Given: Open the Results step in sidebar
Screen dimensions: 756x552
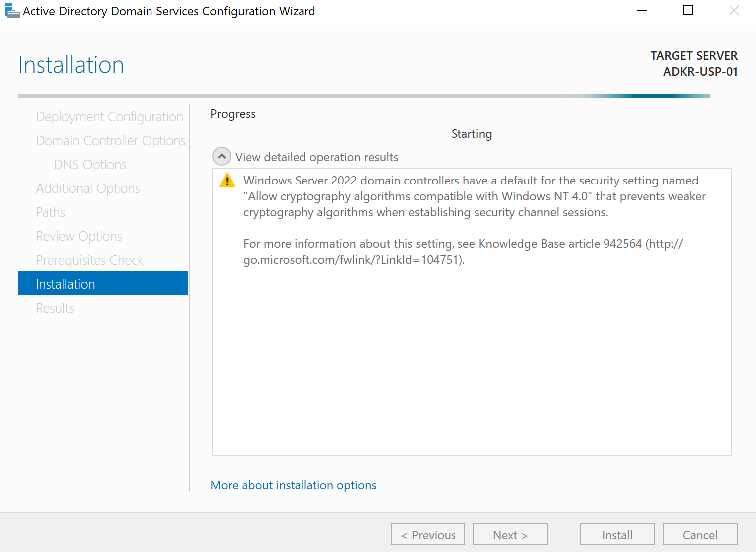Looking at the screenshot, I should point(55,308).
